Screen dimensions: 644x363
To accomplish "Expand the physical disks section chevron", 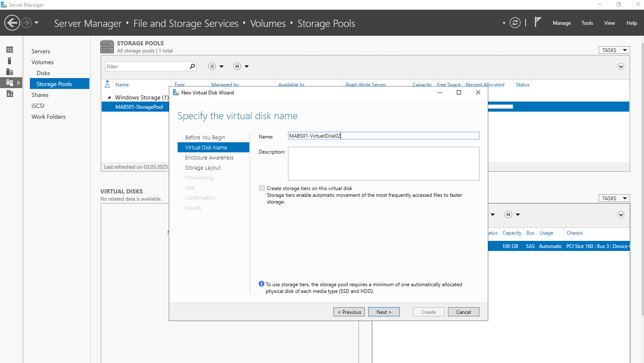I will [x=621, y=214].
